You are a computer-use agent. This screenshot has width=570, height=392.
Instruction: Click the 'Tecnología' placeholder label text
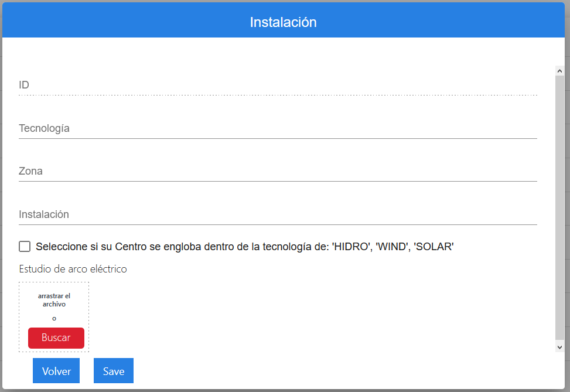(45, 128)
